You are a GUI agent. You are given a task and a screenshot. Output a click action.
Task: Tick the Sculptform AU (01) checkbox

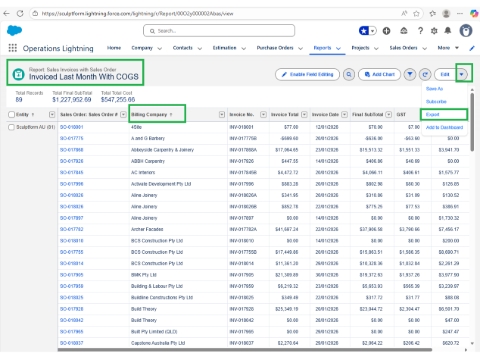[11, 127]
